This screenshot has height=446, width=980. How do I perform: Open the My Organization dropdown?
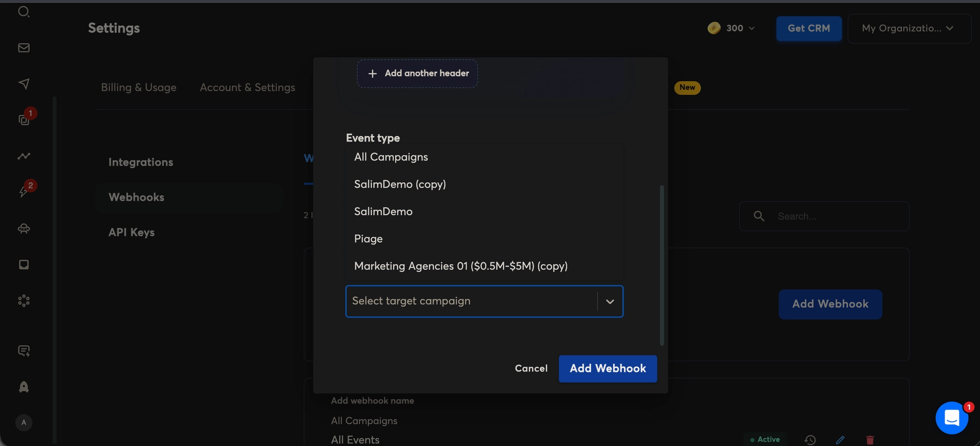(909, 29)
